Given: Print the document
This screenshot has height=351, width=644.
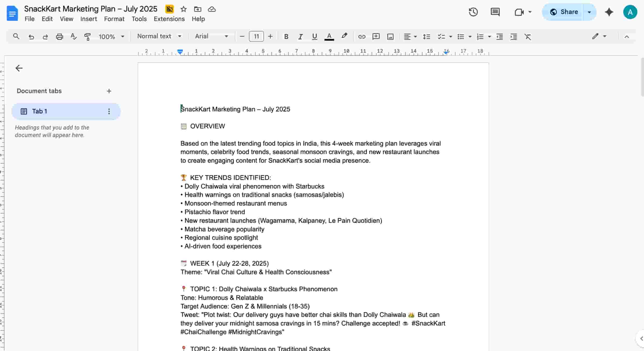Looking at the screenshot, I should [59, 37].
